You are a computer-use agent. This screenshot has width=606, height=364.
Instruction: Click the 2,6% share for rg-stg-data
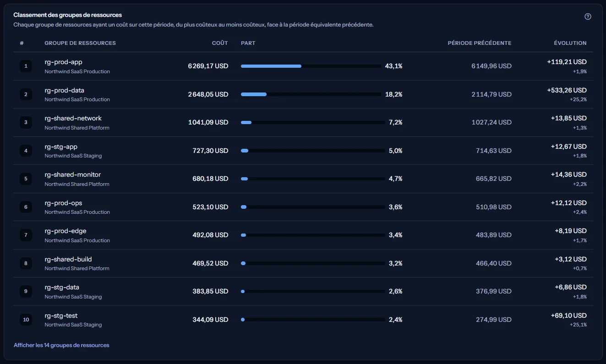396,291
